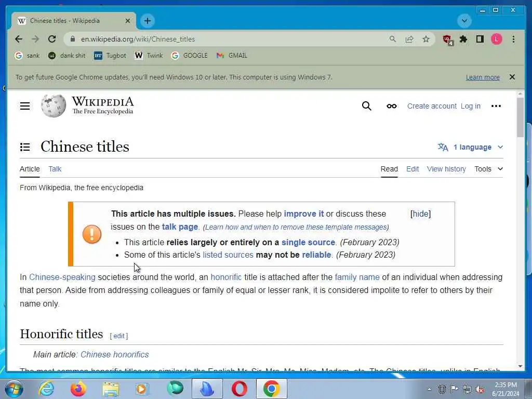Open the Twink Wikipedia bookmark
The image size is (532, 399).
pyautogui.click(x=149, y=55)
